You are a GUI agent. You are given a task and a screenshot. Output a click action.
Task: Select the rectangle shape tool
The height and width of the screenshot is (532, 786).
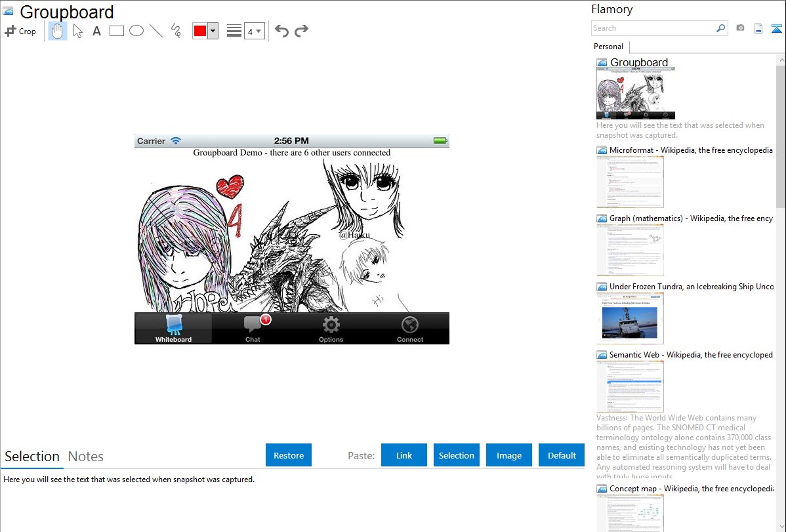pos(116,31)
